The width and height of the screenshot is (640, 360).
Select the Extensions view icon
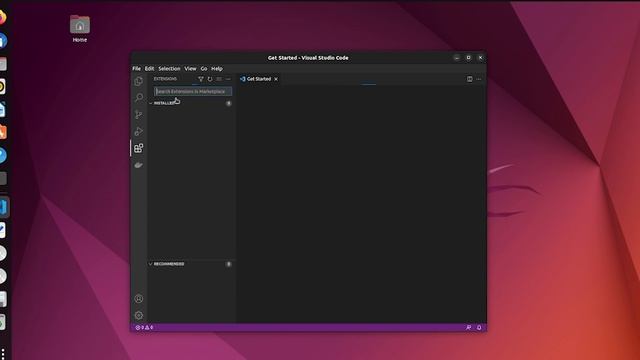click(139, 148)
